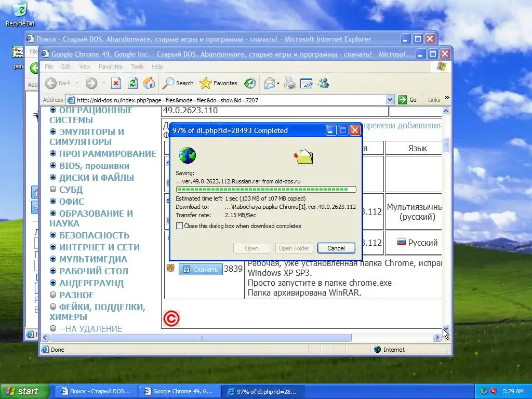Expand МУЛЬТИМЕДИА category
The height and width of the screenshot is (399, 532).
pyautogui.click(x=53, y=259)
